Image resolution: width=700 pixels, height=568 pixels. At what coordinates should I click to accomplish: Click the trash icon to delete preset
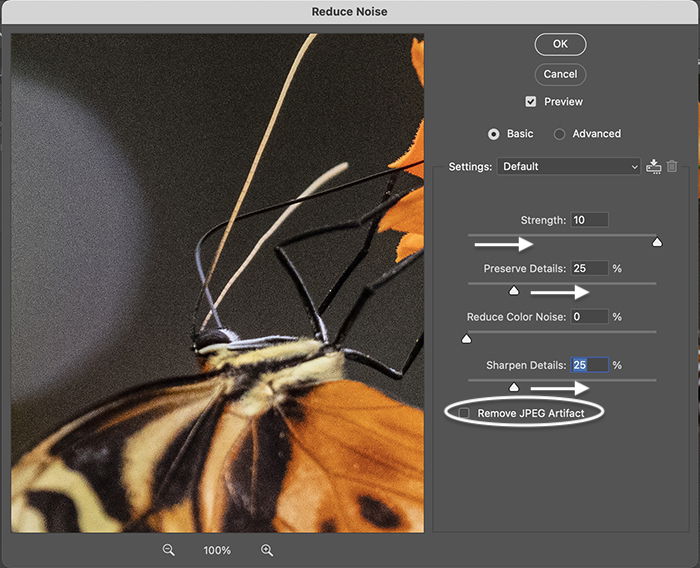click(x=673, y=167)
